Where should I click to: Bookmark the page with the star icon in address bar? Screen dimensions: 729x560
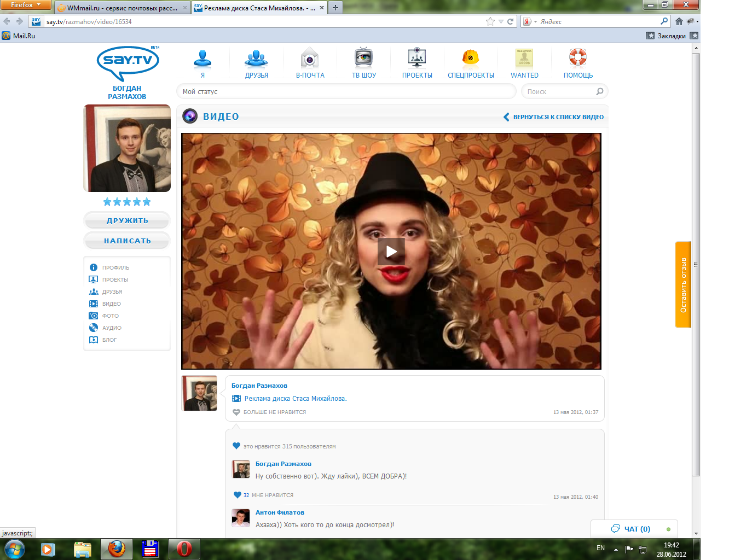pyautogui.click(x=490, y=21)
